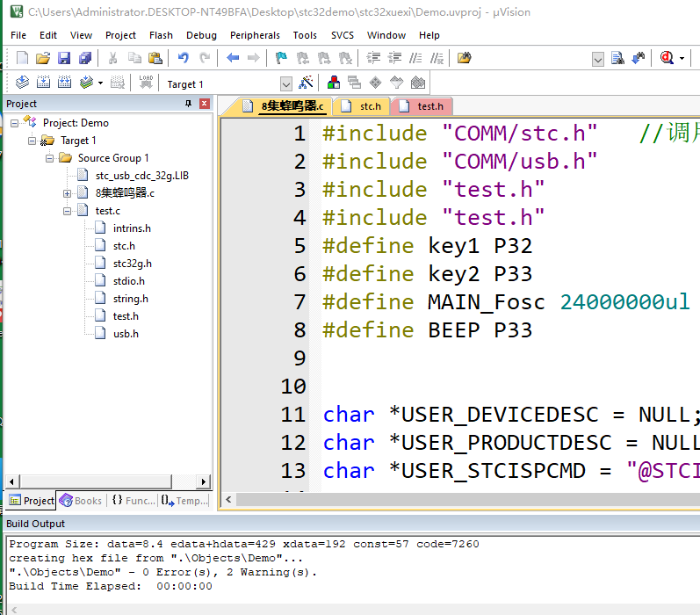The height and width of the screenshot is (615, 700).
Task: Unindent the selected lines
Action: coord(394,58)
